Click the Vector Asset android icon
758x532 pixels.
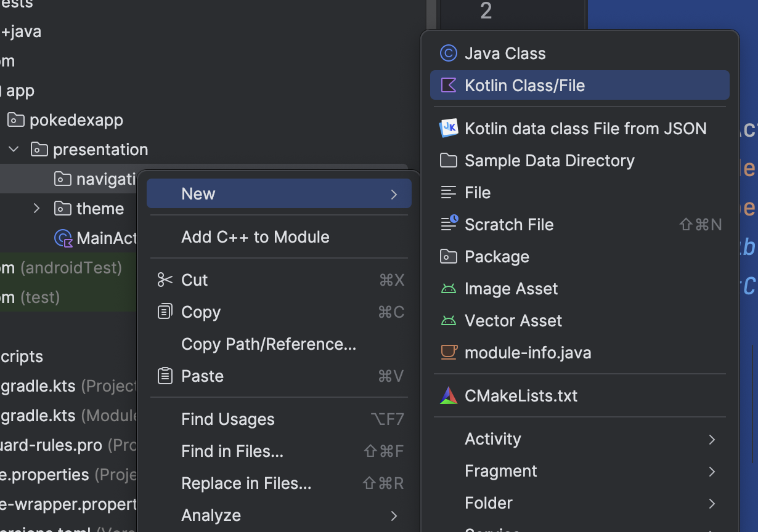click(448, 321)
